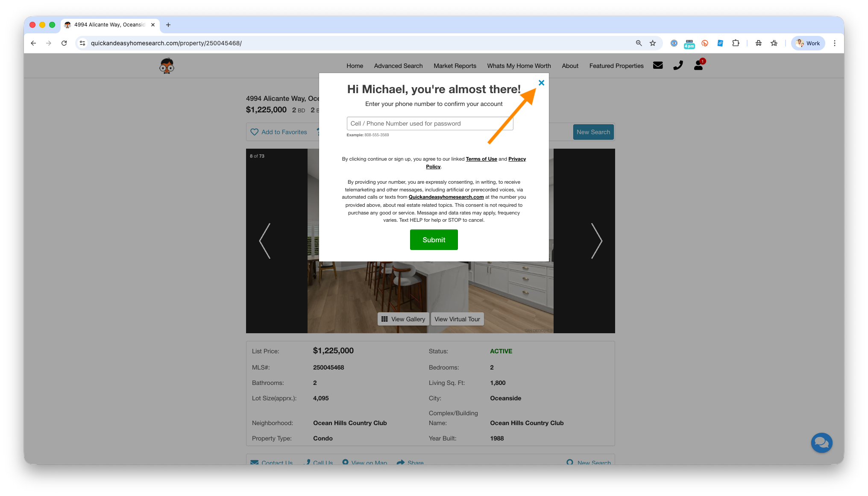Click the envelope email icon in header

657,65
